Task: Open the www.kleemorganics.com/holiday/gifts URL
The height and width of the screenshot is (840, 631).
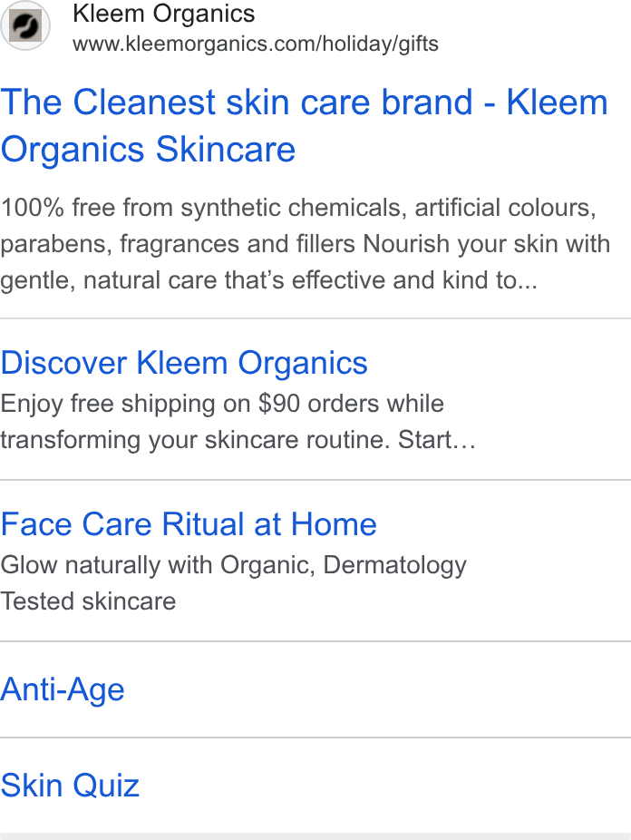Action: tap(256, 44)
